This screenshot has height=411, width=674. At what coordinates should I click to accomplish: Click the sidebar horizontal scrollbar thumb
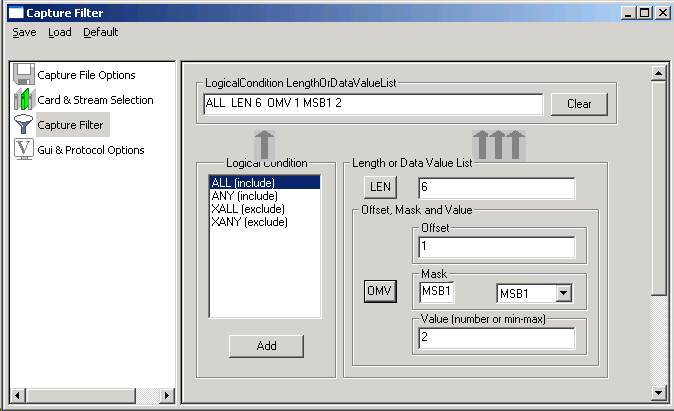click(x=80, y=395)
